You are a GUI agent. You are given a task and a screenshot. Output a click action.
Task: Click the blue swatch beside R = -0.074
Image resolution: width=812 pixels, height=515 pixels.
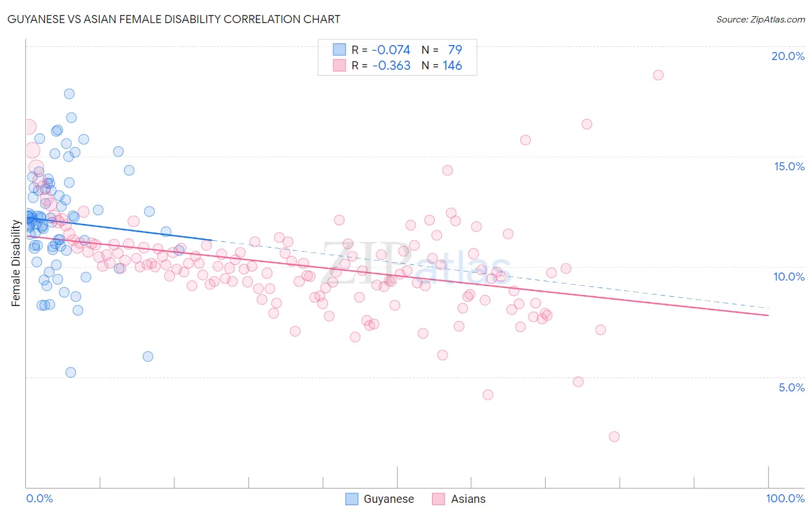pyautogui.click(x=339, y=50)
